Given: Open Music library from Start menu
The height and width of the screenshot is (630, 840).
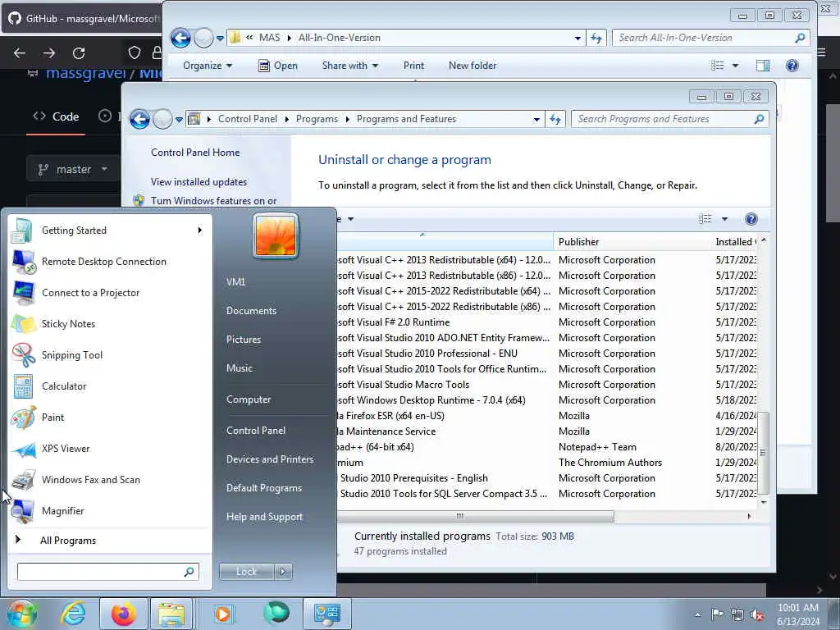Looking at the screenshot, I should tap(240, 368).
